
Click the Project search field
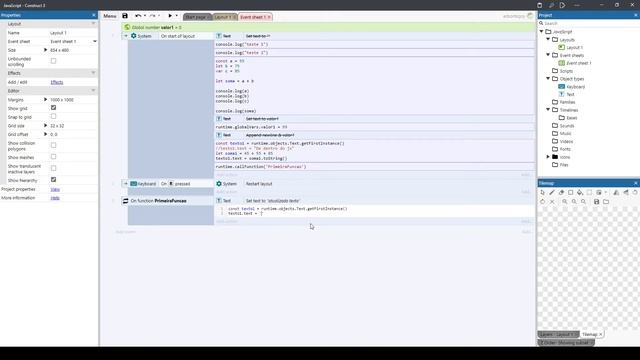click(x=588, y=23)
